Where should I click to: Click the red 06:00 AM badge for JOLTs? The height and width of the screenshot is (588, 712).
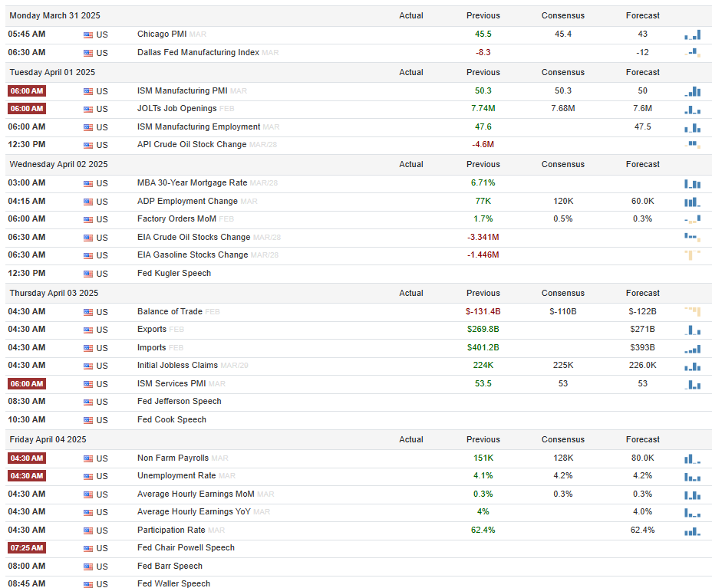click(x=27, y=109)
